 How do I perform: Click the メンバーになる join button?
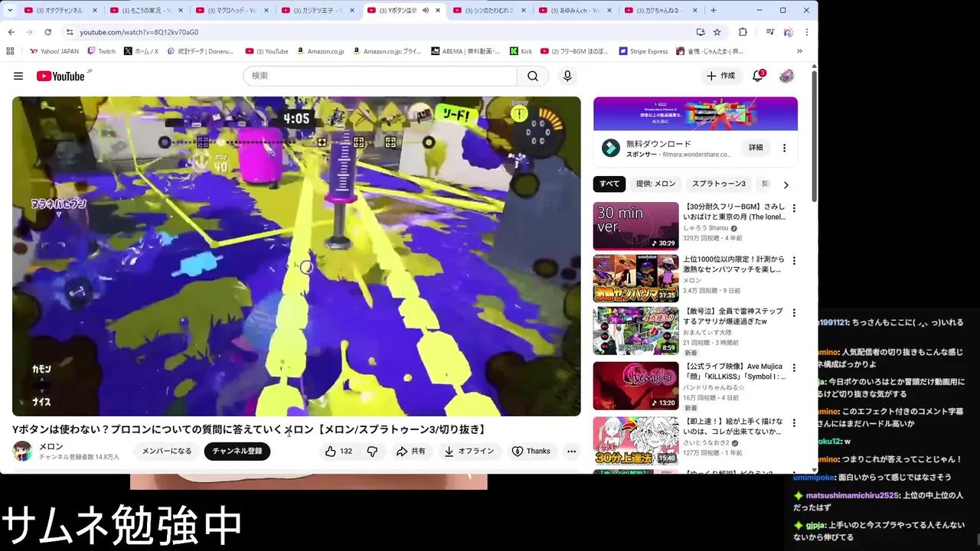(167, 452)
